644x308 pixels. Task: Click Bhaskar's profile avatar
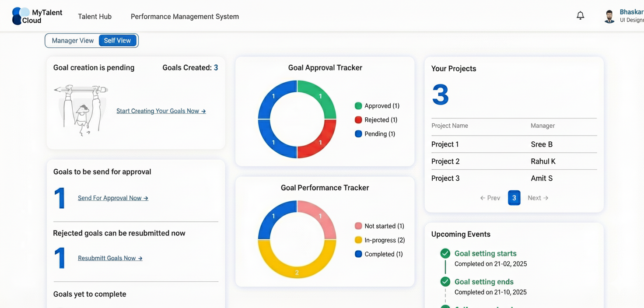click(609, 17)
